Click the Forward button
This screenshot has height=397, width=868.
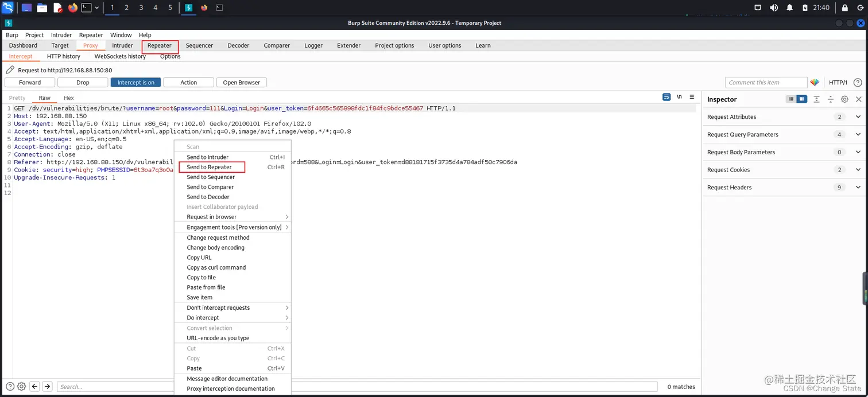click(30, 83)
